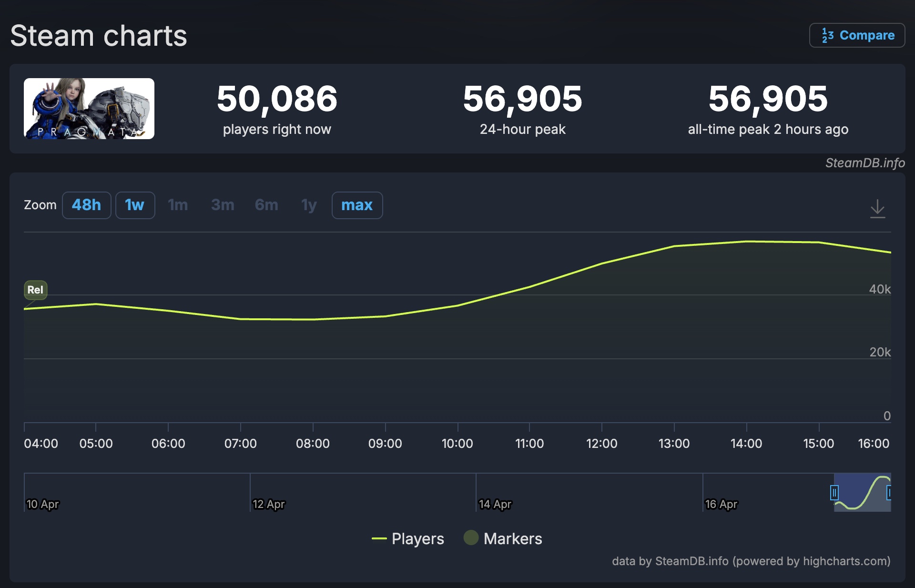Click the highlighted navigator selection window
The height and width of the screenshot is (588, 915).
862,492
